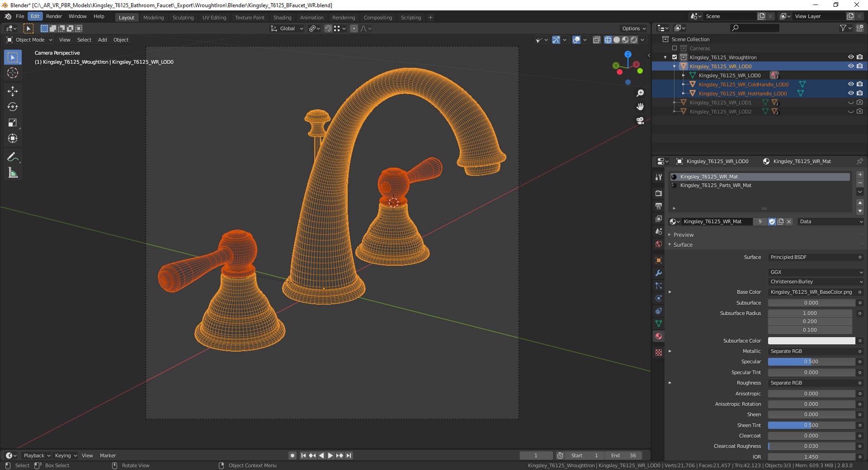Click the Subsurface Color swatch
868x470 pixels.
click(811, 341)
